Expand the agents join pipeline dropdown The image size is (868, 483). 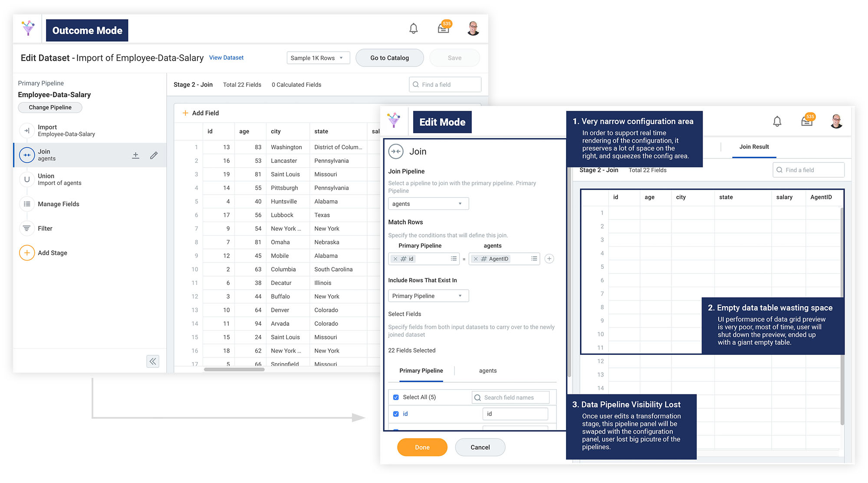(x=428, y=204)
